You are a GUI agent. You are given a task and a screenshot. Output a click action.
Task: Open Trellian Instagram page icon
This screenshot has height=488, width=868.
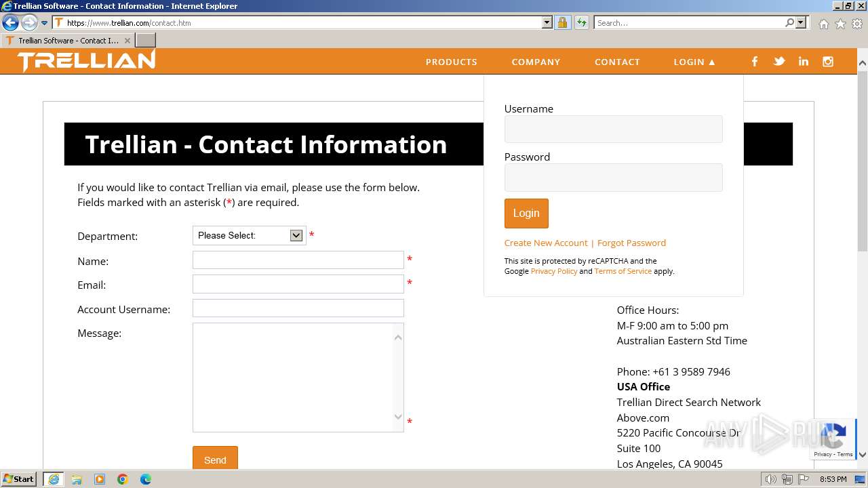(x=828, y=62)
